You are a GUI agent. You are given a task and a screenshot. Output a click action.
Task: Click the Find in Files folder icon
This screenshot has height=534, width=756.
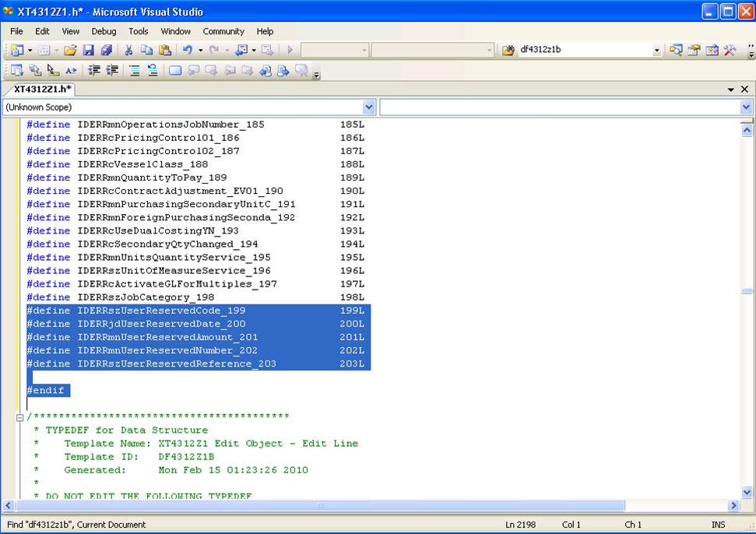pyautogui.click(x=508, y=50)
